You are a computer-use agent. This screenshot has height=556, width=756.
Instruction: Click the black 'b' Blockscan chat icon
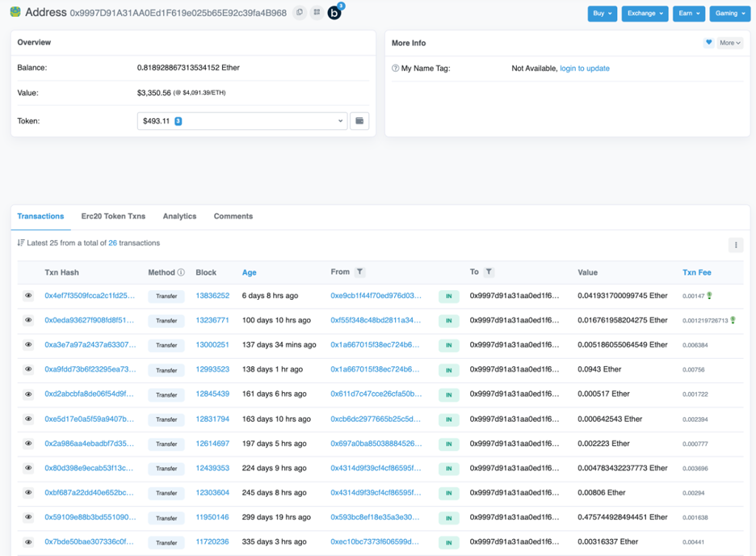click(x=334, y=13)
